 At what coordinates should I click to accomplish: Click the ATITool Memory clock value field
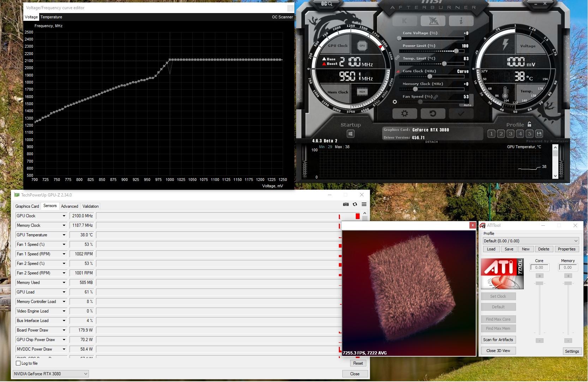(568, 267)
